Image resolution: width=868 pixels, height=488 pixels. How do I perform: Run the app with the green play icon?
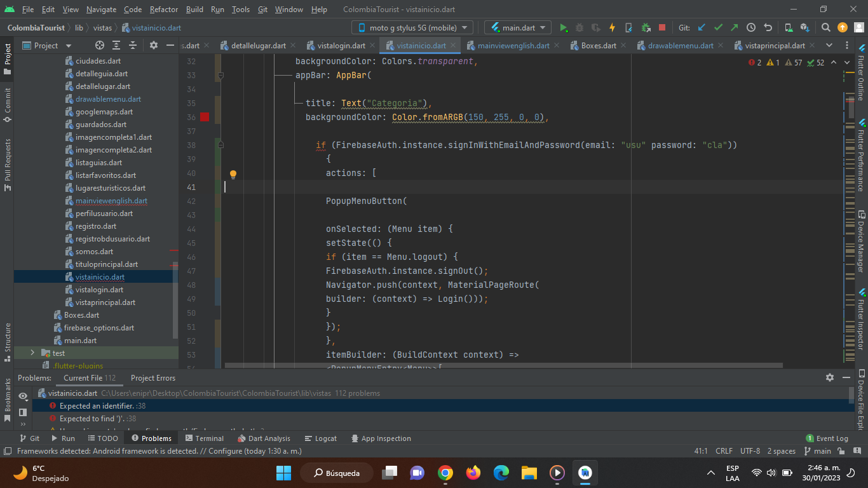tap(563, 28)
